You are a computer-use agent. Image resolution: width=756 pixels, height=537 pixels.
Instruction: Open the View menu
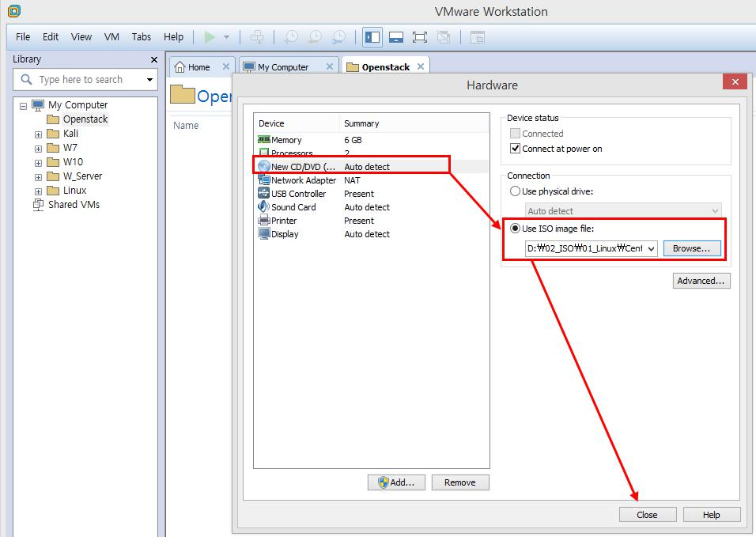[81, 37]
